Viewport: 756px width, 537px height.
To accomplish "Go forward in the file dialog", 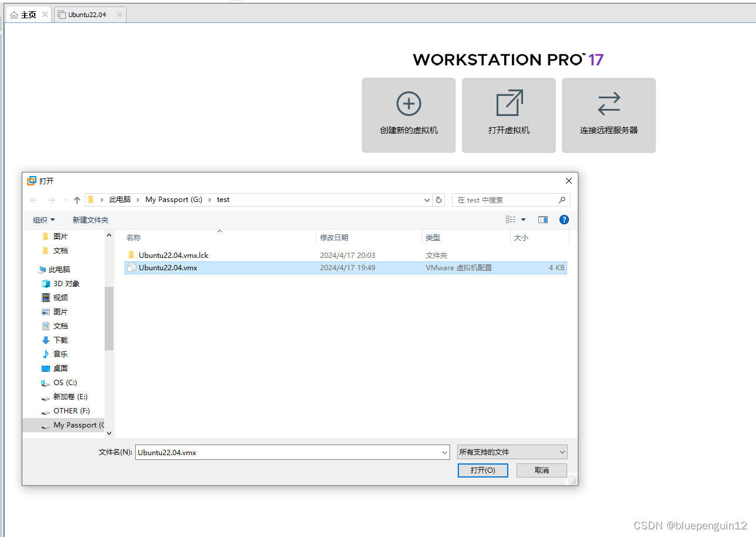I will [x=51, y=200].
